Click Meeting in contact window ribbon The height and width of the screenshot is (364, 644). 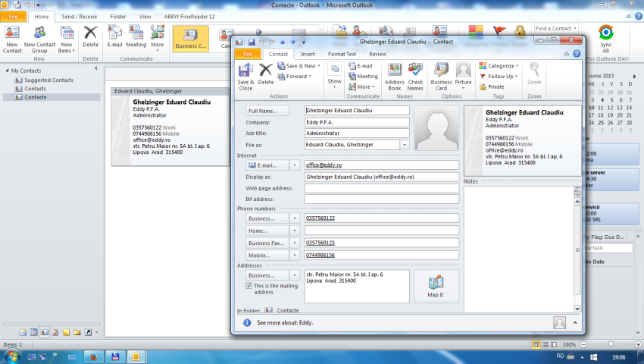[x=363, y=77]
